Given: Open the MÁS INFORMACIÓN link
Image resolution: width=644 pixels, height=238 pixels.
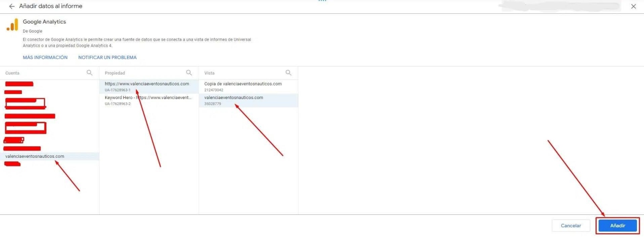Looking at the screenshot, I should click(45, 57).
